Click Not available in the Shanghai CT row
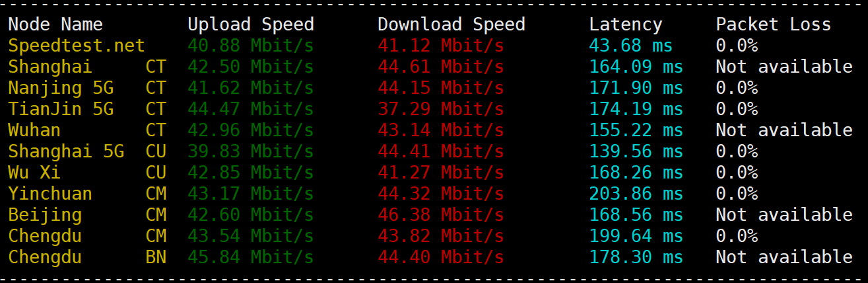The width and height of the screenshot is (868, 283). pos(784,67)
